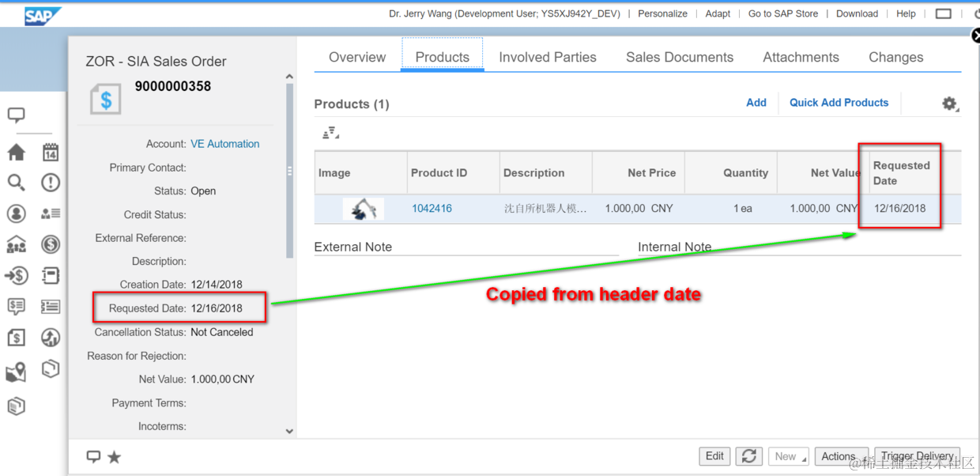Open the dollar speech-bubble quotes icon
980x476 pixels.
click(x=16, y=307)
